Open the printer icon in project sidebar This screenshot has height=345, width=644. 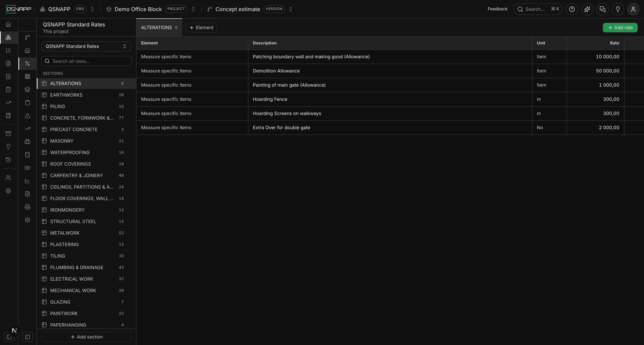tap(27, 207)
